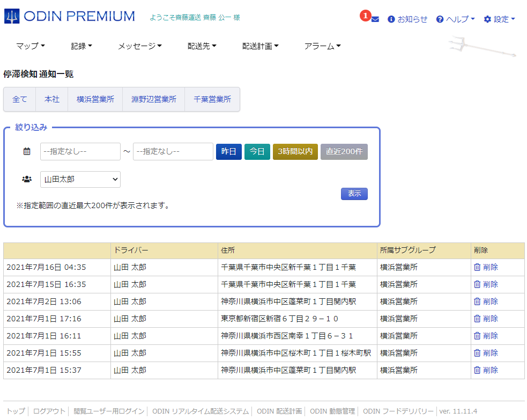Switch to the 横浜営業所 tab

(x=95, y=99)
